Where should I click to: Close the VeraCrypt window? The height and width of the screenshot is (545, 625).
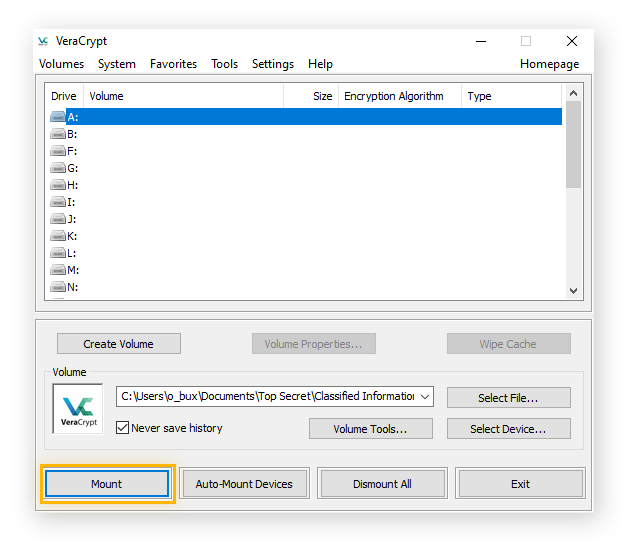(572, 41)
